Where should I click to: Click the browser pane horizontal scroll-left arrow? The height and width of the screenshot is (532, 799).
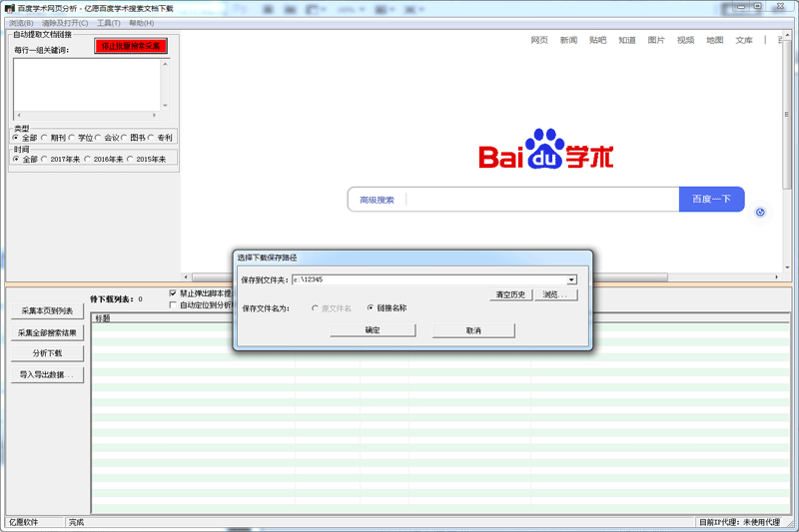point(186,277)
